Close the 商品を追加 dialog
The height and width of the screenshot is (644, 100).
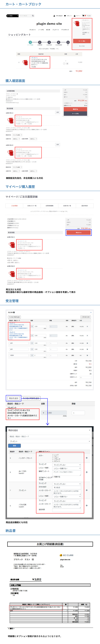tap(90, 430)
